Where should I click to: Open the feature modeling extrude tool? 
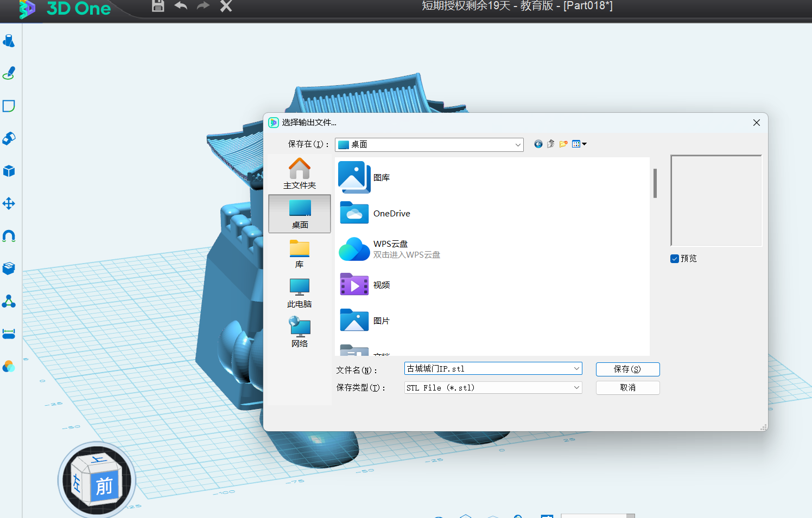[9, 138]
